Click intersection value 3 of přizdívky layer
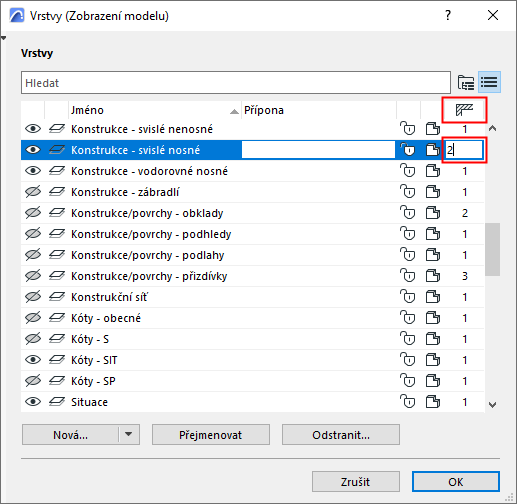 [465, 276]
